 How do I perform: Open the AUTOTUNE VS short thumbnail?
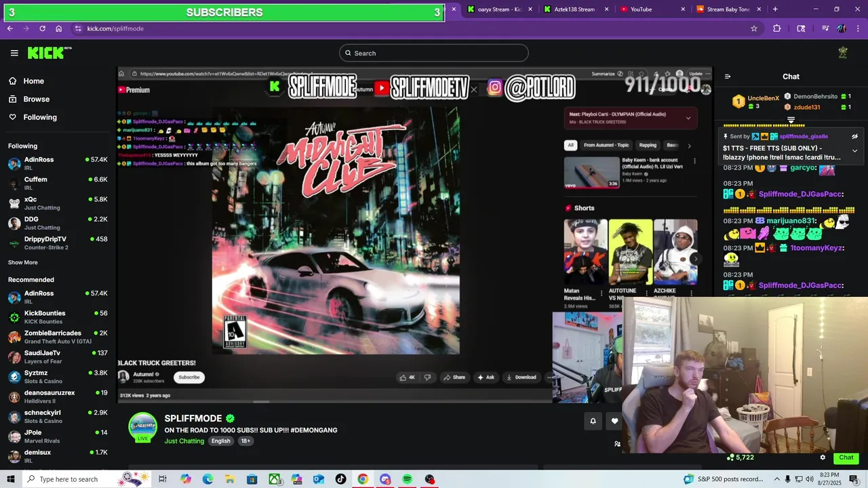[630, 251]
